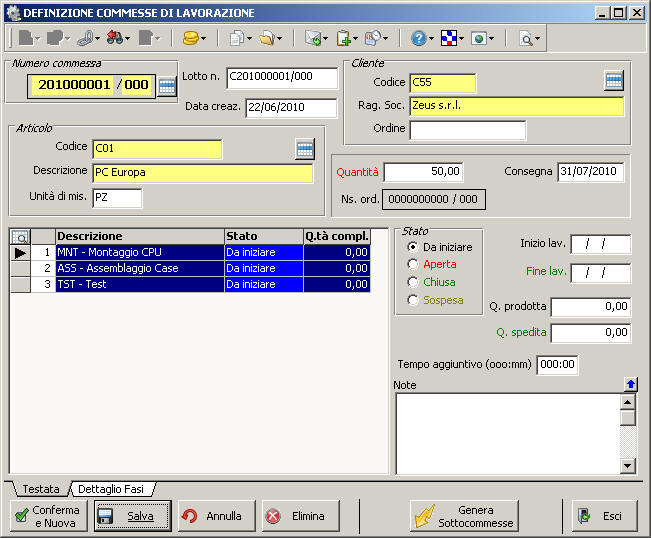Open the calendar lookup beside Numero commessa
The image size is (651, 538).
[x=167, y=86]
